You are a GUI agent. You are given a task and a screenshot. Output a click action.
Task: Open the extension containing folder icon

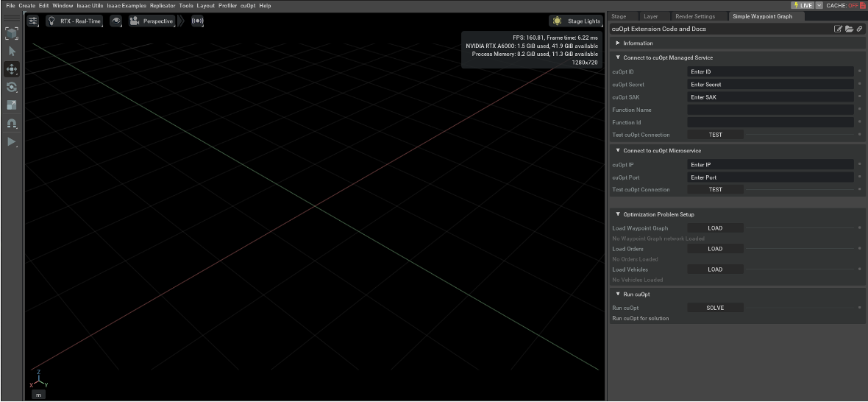tap(849, 29)
